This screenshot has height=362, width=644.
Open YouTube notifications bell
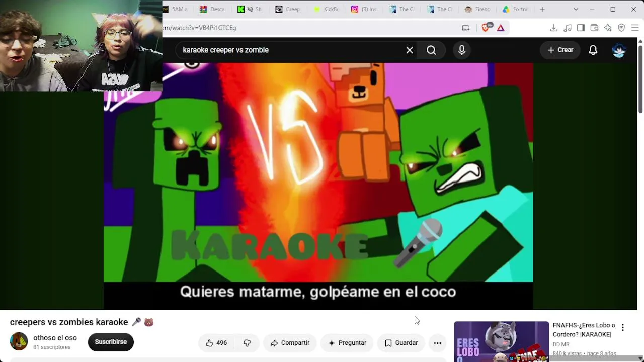pyautogui.click(x=593, y=50)
